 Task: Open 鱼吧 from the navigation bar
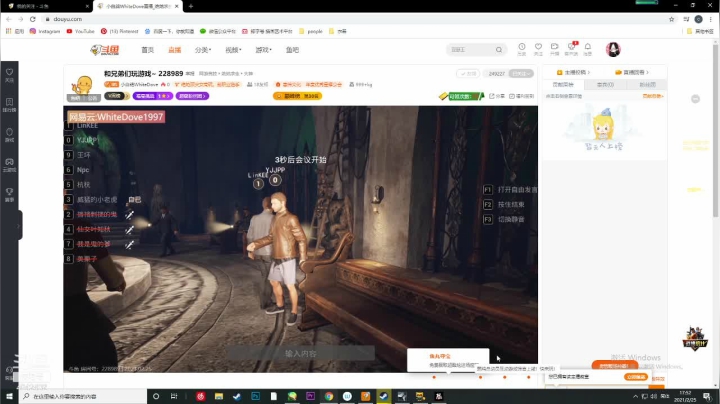point(292,50)
